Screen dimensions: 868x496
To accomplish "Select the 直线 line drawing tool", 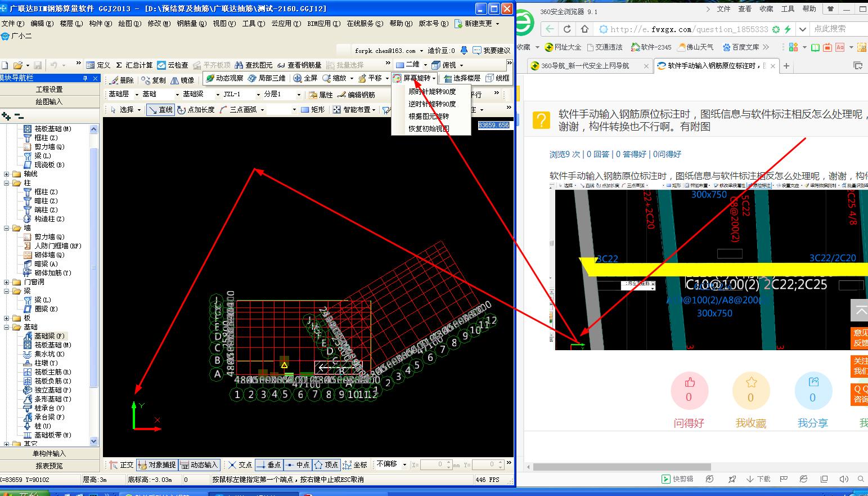I will [x=160, y=110].
